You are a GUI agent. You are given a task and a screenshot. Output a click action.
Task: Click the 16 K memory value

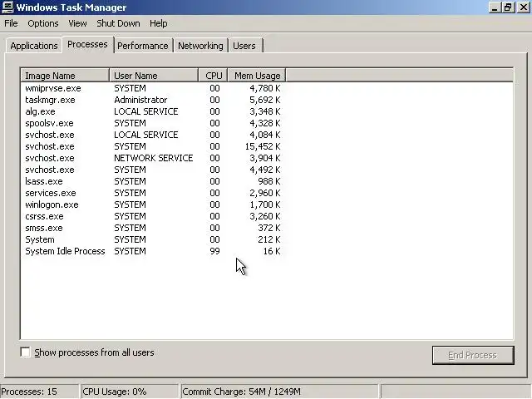point(272,251)
